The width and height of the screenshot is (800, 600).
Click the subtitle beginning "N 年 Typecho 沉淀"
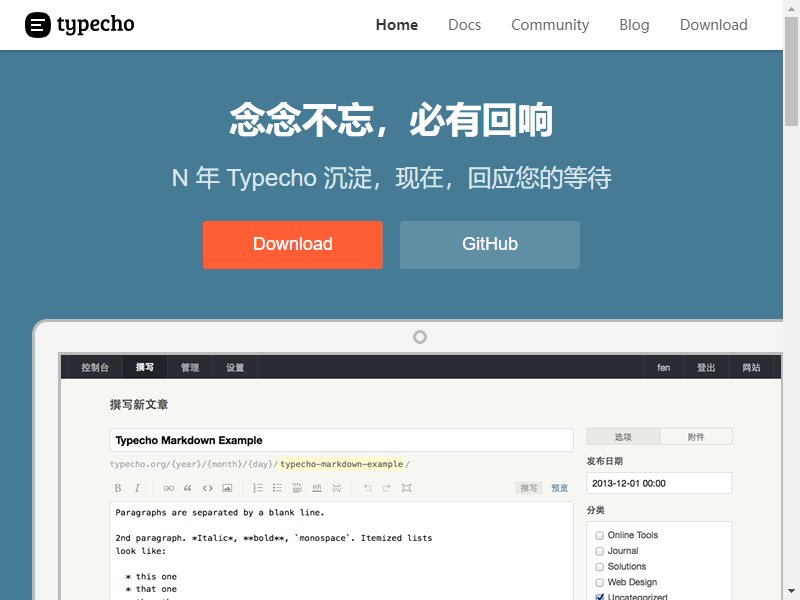pos(391,178)
